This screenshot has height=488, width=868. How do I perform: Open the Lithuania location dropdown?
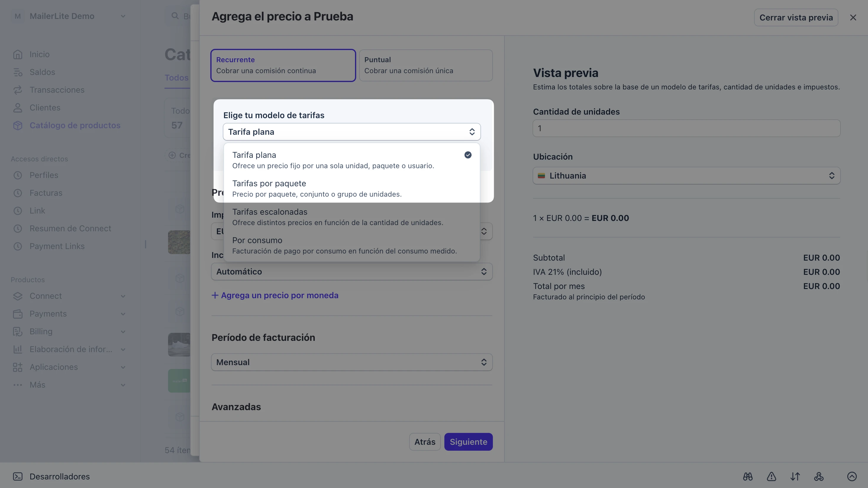point(686,175)
